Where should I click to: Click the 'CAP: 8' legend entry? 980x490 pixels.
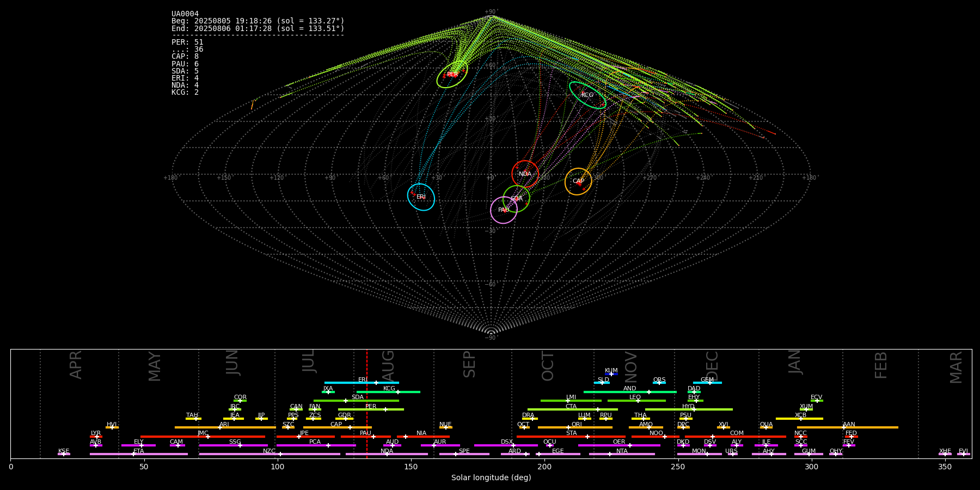point(185,57)
